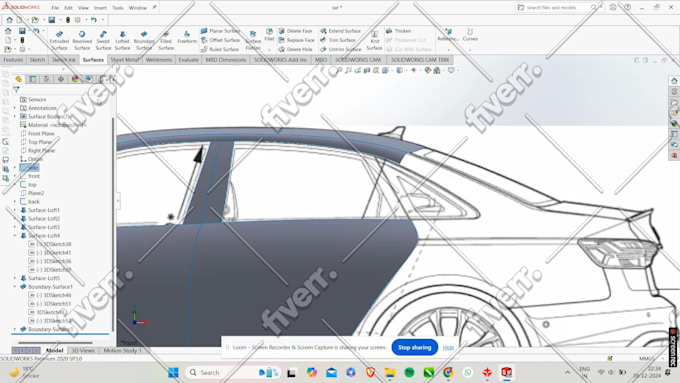Select 3DSketch46 under Boundary-Surface1
The image size is (680, 383).
click(50, 295)
